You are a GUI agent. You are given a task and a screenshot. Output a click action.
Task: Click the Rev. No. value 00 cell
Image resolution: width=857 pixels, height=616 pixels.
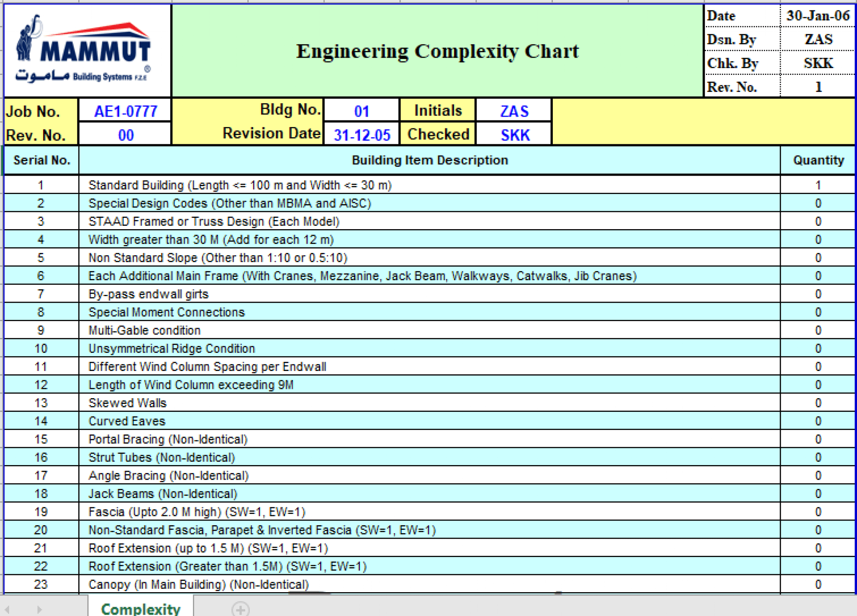[125, 135]
